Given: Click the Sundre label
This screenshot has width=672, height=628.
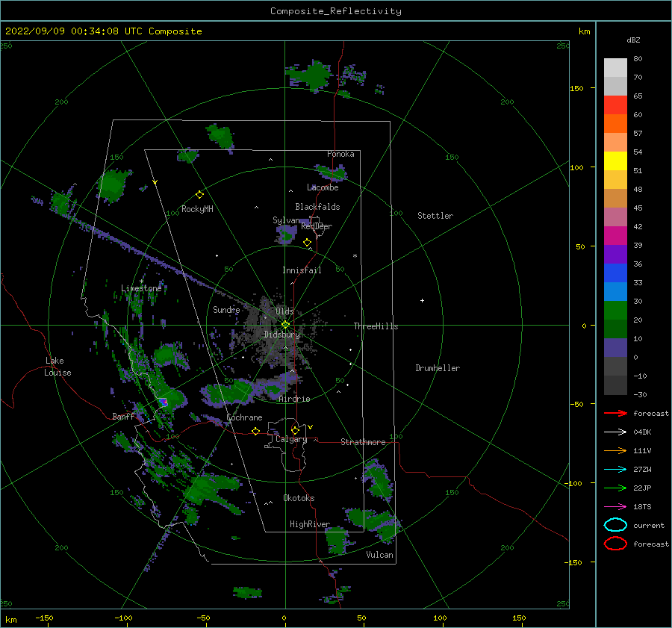Looking at the screenshot, I should click(226, 309).
